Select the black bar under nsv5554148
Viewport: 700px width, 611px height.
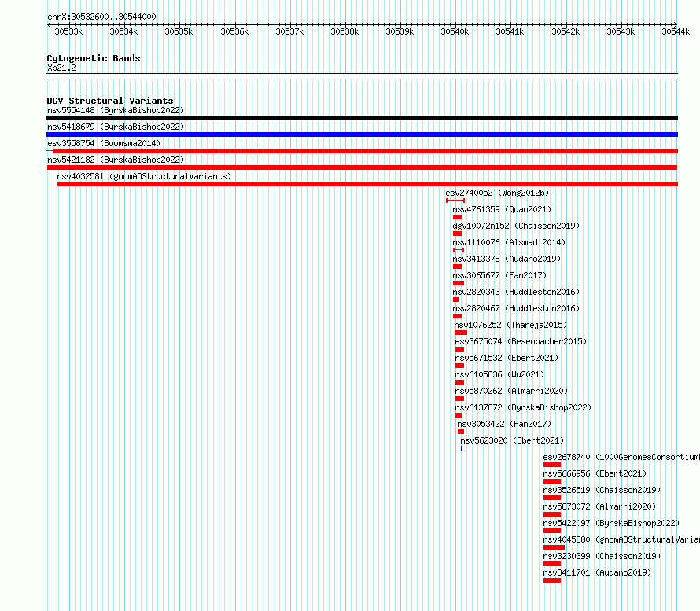coord(362,118)
